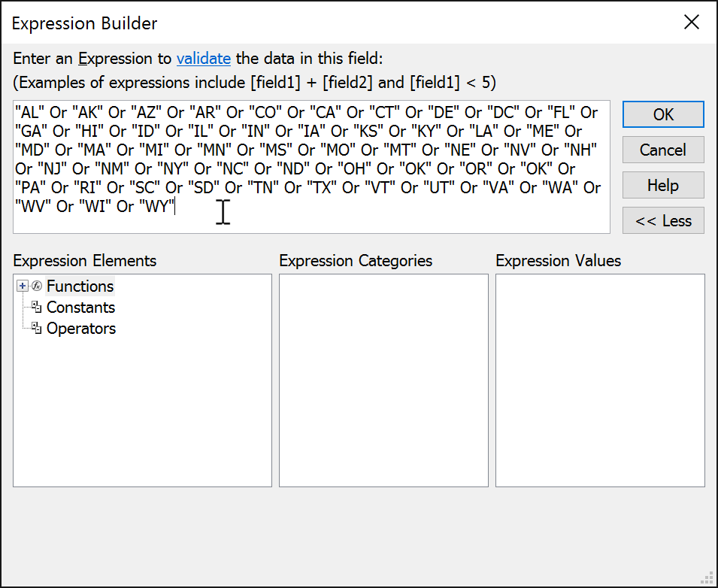Open Help for the Expression Builder
This screenshot has height=588, width=718.
click(x=662, y=185)
